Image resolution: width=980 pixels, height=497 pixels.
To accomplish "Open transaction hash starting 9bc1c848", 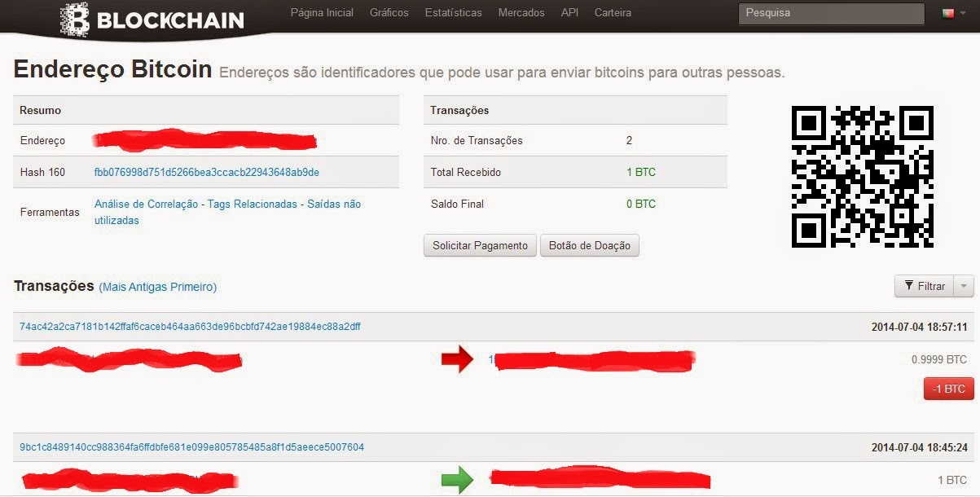I will coord(191,447).
